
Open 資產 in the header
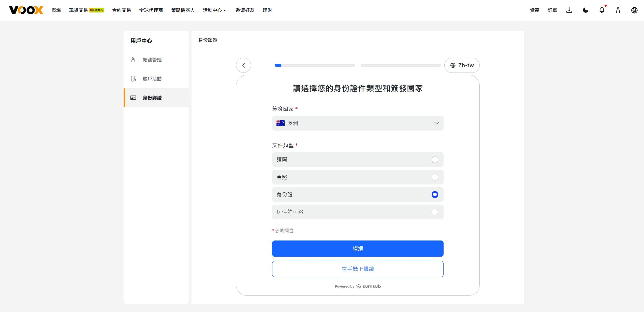535,10
